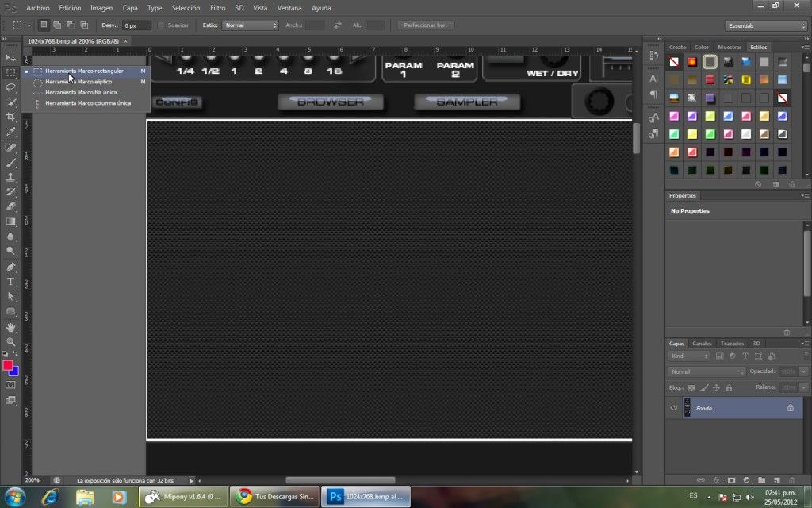Select the Pen tool
Image resolution: width=812 pixels, height=508 pixels.
tap(10, 267)
